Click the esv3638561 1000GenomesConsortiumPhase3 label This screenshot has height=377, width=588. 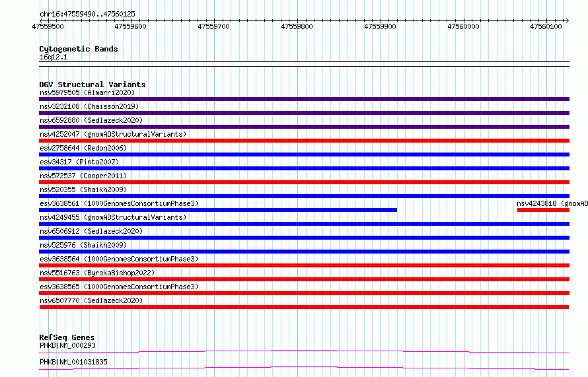(x=119, y=203)
